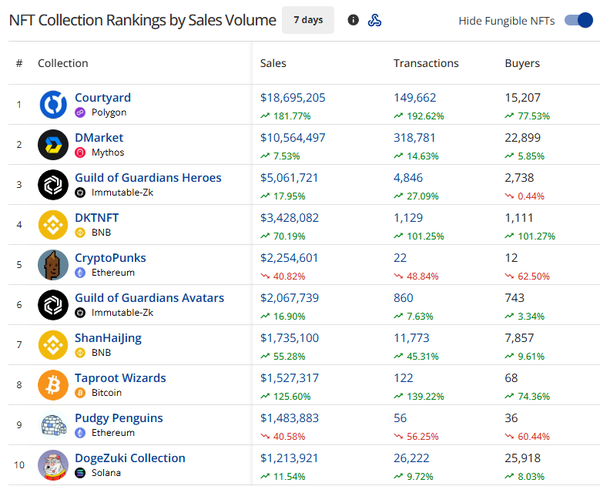Click the DogeZuki Collection avatar
The height and width of the screenshot is (486, 600).
click(53, 465)
